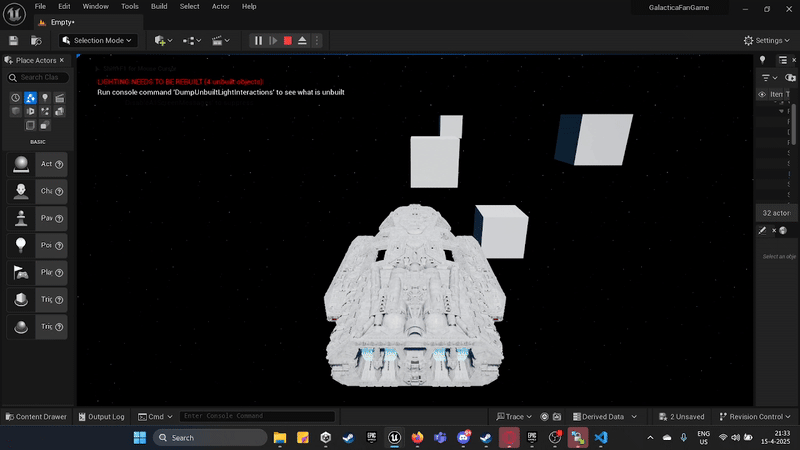Image resolution: width=800 pixels, height=450 pixels.
Task: Open Visual Studio Code from the taskbar
Action: click(x=601, y=438)
